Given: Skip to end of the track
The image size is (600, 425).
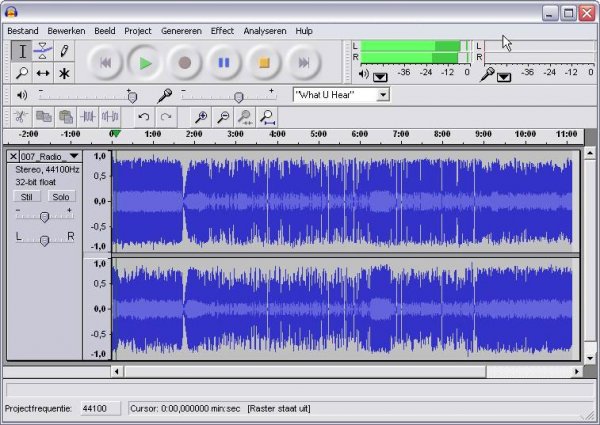Looking at the screenshot, I should coord(303,62).
